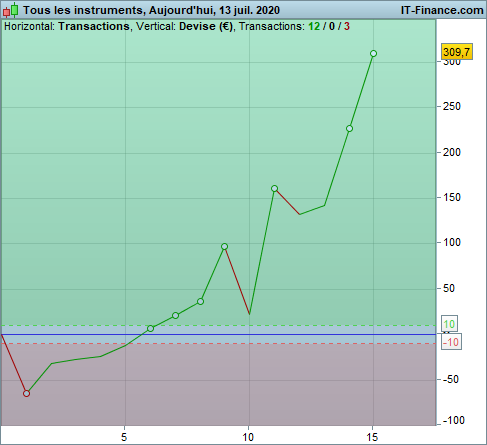Click the data point at transaction 6
This screenshot has height=445, width=487.
tap(150, 329)
